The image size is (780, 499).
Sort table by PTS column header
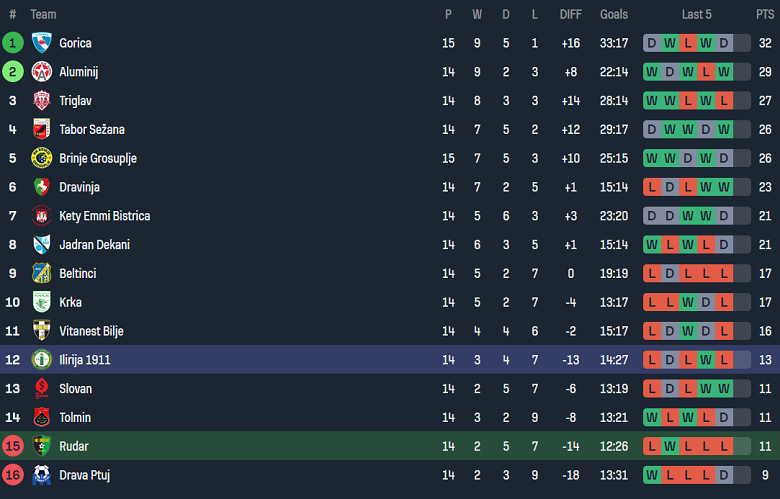765,14
